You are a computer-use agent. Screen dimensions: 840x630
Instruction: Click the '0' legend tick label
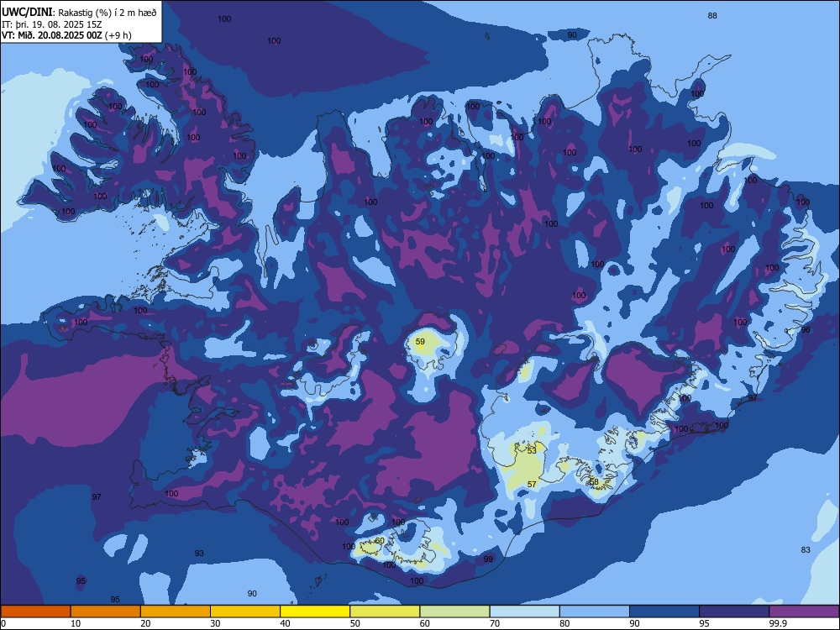(3, 623)
